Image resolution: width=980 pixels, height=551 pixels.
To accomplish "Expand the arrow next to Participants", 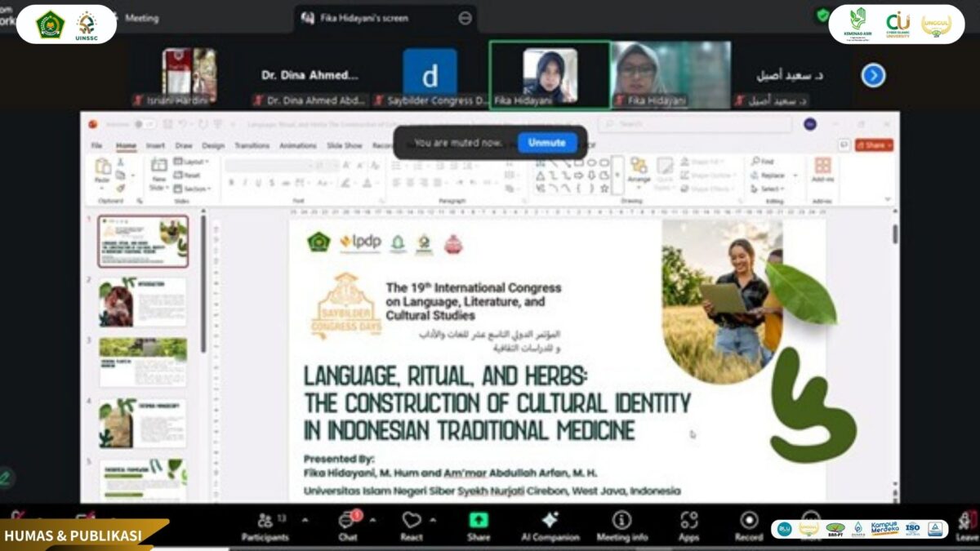I will click(x=305, y=519).
